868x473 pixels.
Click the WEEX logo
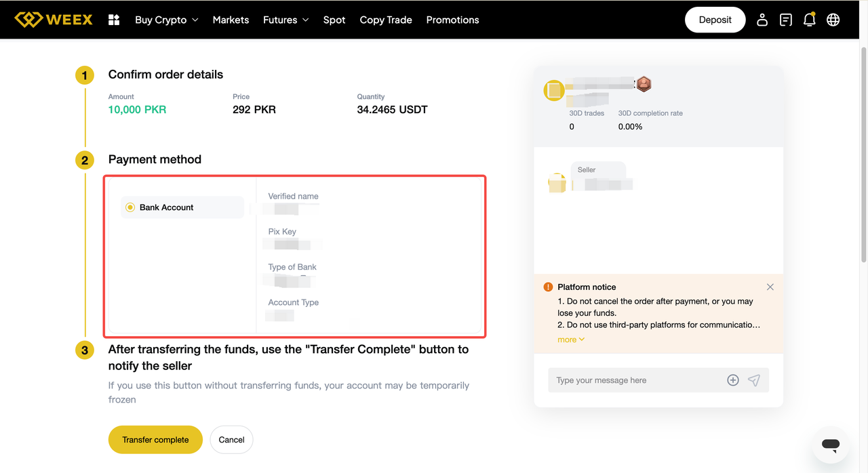pos(54,20)
